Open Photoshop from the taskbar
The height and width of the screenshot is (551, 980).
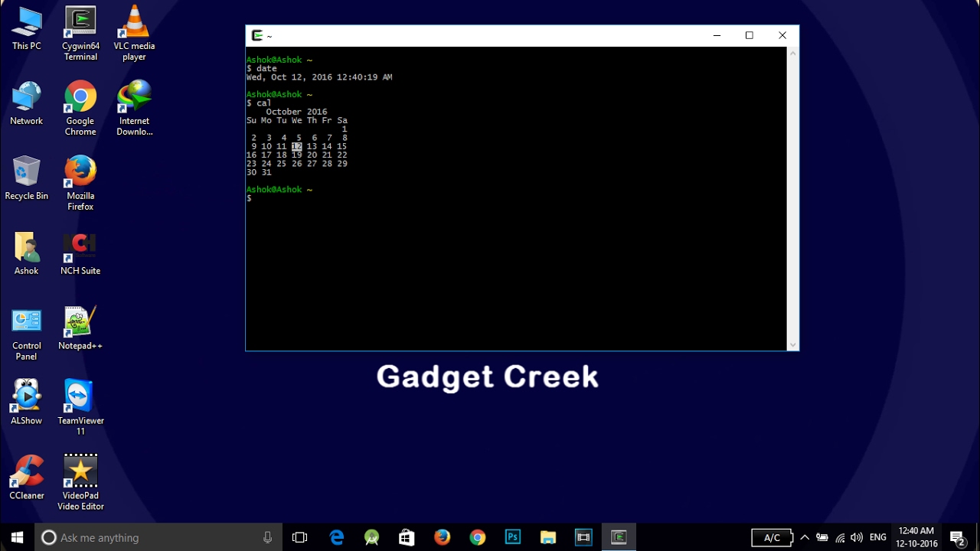tap(513, 537)
